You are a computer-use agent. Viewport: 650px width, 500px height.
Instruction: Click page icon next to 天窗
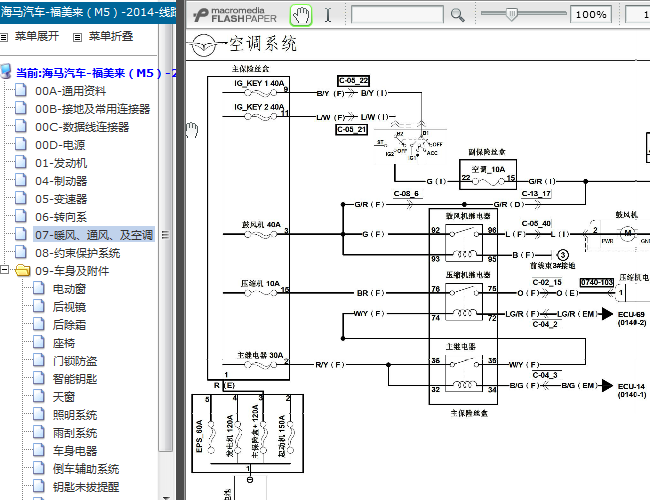39,396
